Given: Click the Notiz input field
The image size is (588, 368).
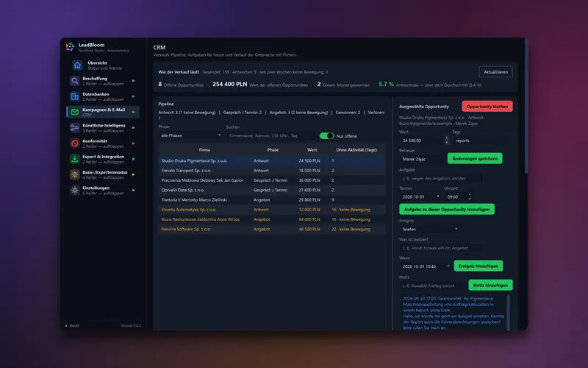Looking at the screenshot, I should pyautogui.click(x=432, y=286).
